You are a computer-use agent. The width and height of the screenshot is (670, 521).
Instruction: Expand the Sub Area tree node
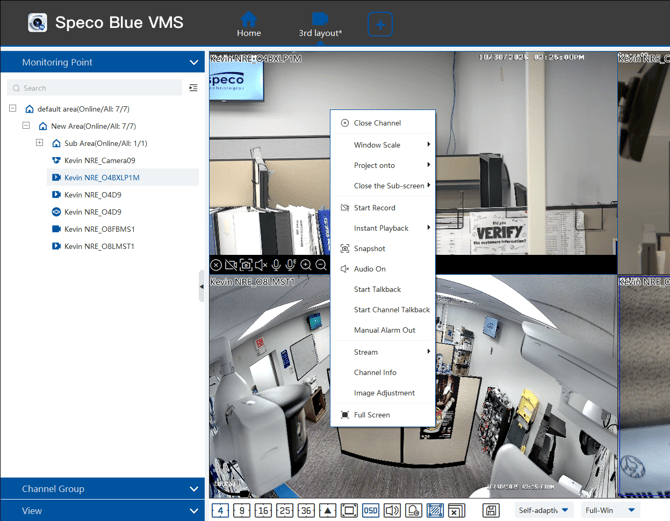pos(40,143)
